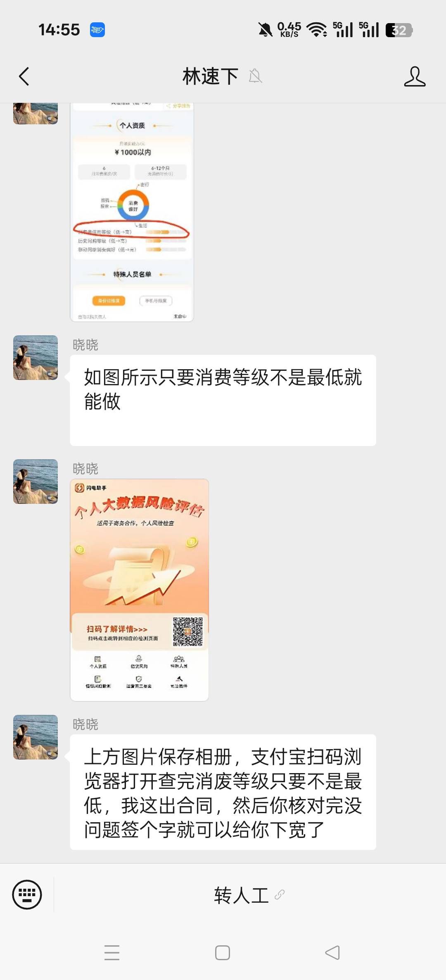Tap Android recent apps navigation button

click(x=112, y=953)
